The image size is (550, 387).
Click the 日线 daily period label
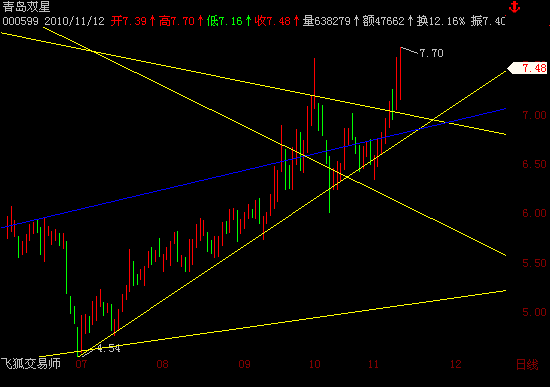[527, 365]
